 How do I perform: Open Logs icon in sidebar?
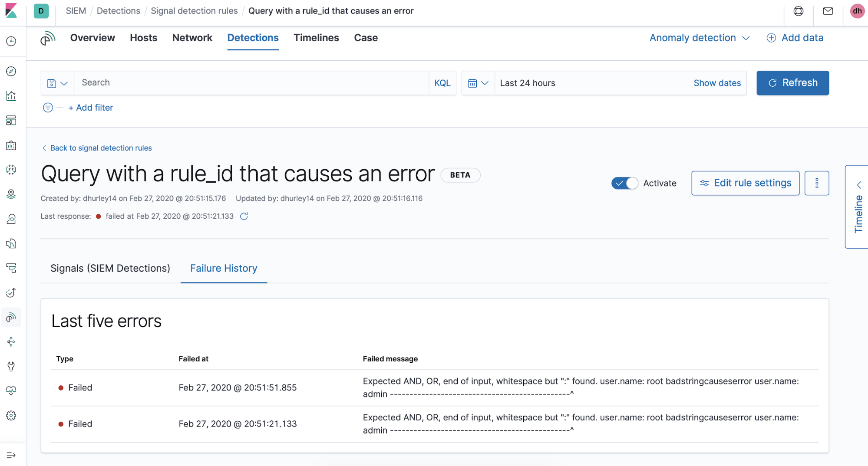[11, 243]
